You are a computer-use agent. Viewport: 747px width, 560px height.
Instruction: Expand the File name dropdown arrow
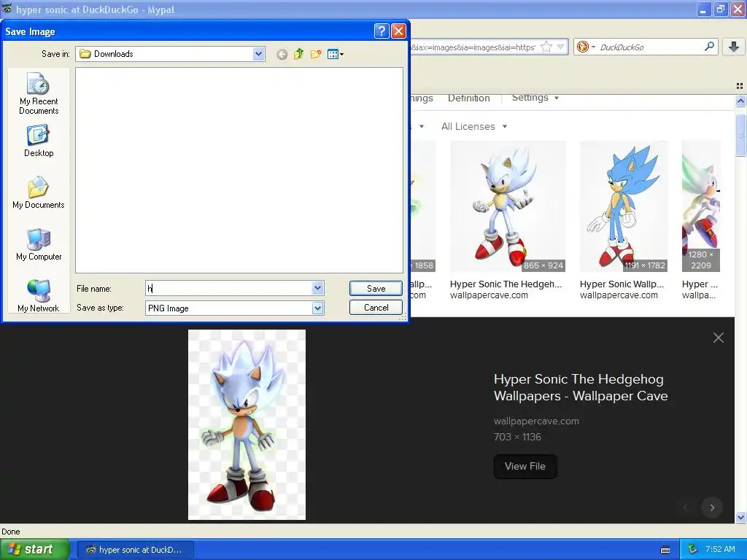(x=318, y=288)
